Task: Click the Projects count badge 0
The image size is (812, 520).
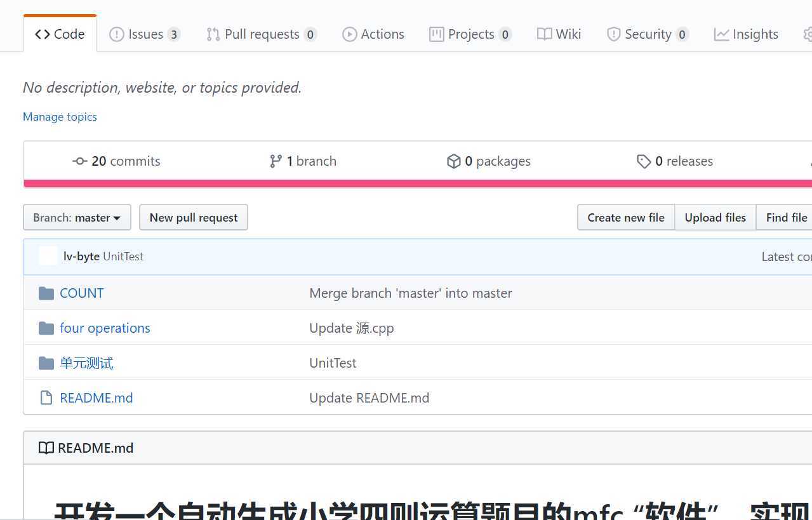Action: pos(505,34)
